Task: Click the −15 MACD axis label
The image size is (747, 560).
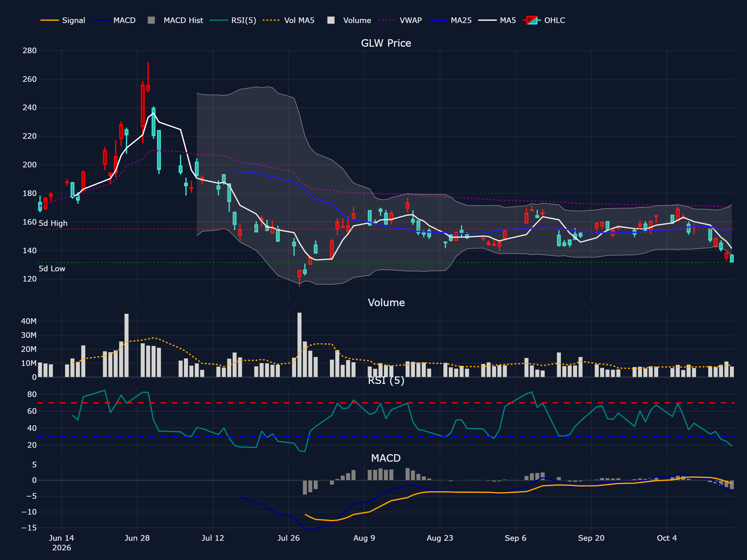Action: [29, 528]
